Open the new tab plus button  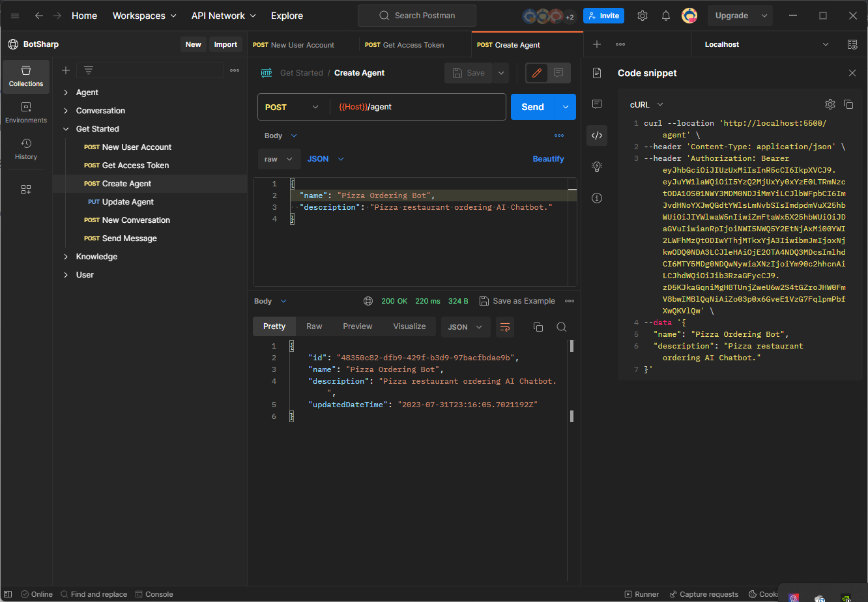click(597, 44)
